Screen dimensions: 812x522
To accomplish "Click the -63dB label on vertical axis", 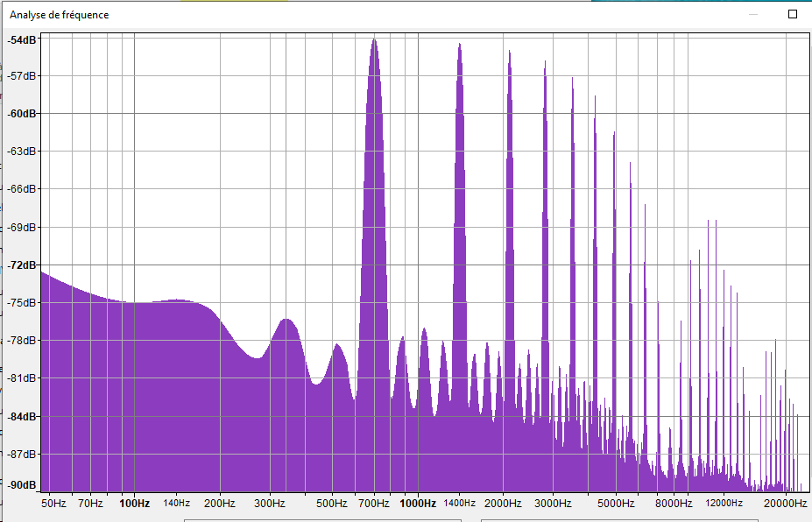I will 22,151.
